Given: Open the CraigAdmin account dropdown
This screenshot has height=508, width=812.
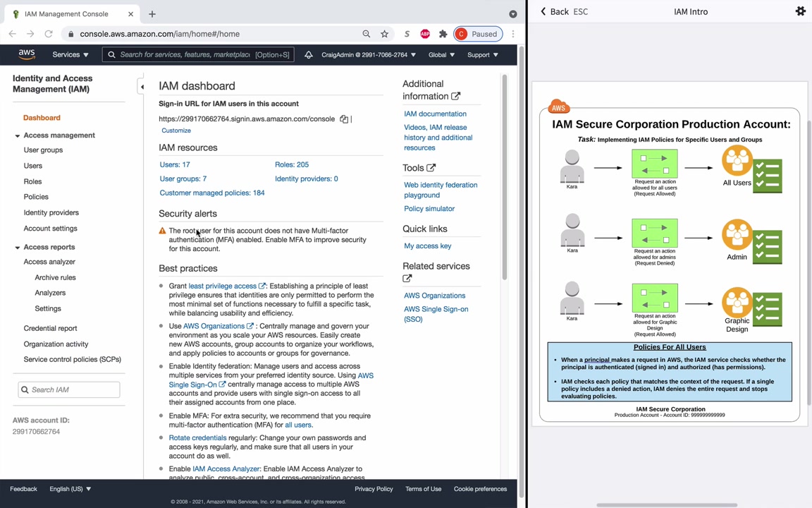Looking at the screenshot, I should pos(368,54).
